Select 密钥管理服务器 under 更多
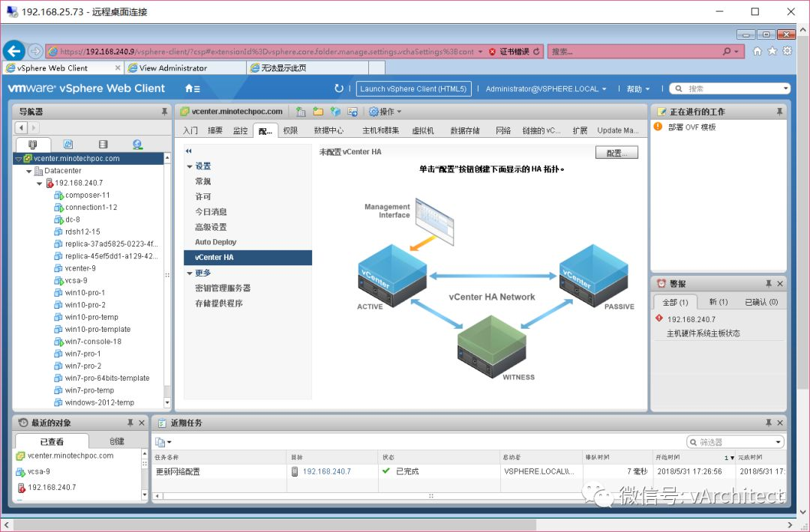810x532 pixels. 223,288
